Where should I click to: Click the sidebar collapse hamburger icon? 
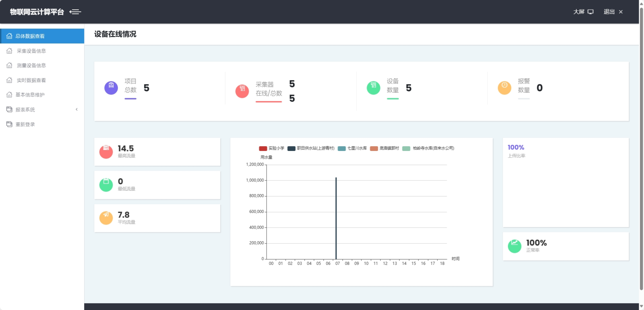click(x=75, y=12)
